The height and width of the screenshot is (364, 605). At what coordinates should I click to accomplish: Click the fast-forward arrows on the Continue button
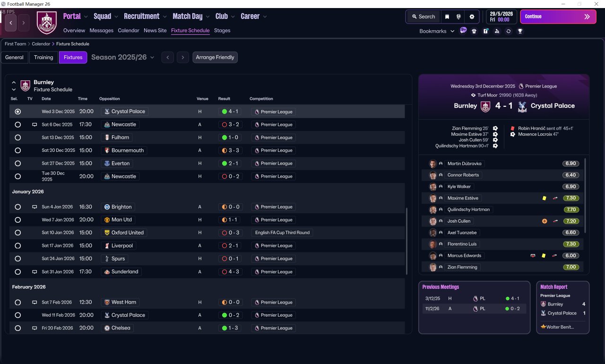click(587, 17)
